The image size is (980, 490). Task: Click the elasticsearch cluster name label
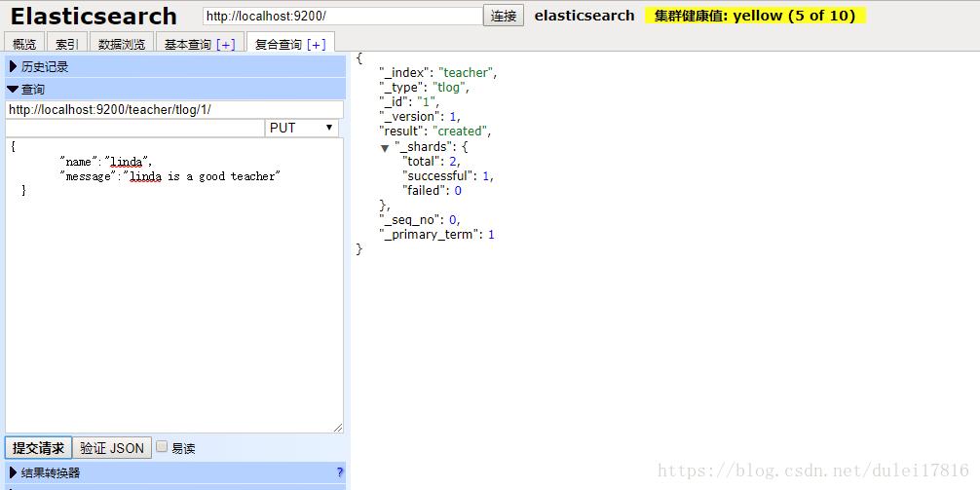click(584, 16)
